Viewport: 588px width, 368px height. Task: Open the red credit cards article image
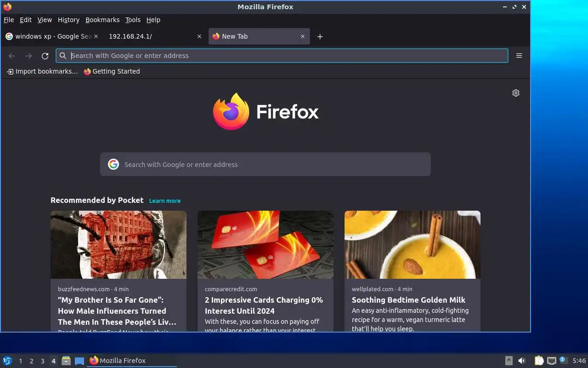coord(266,245)
